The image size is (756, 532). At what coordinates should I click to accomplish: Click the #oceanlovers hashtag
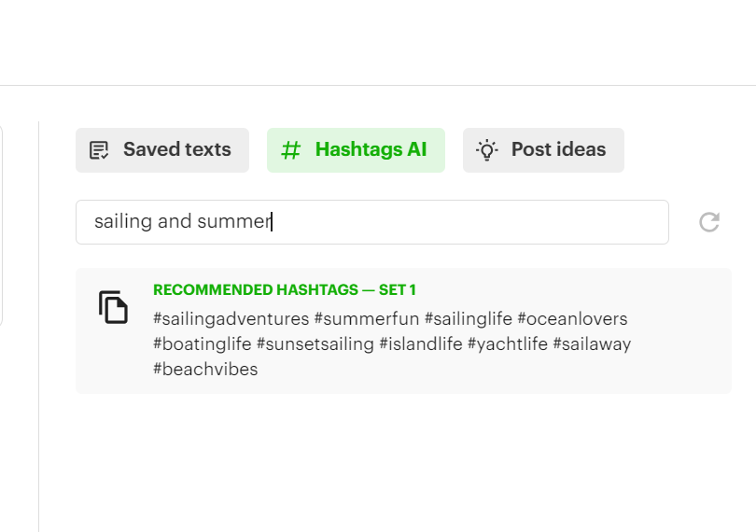click(x=572, y=319)
